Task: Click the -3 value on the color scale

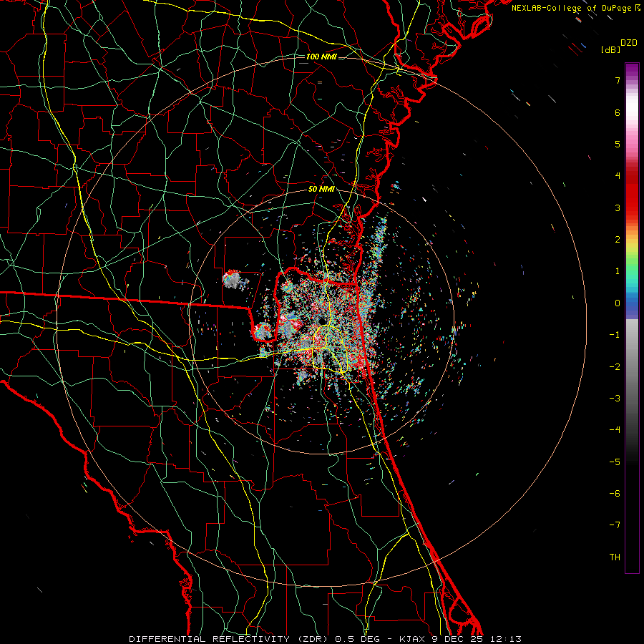Action: click(615, 399)
